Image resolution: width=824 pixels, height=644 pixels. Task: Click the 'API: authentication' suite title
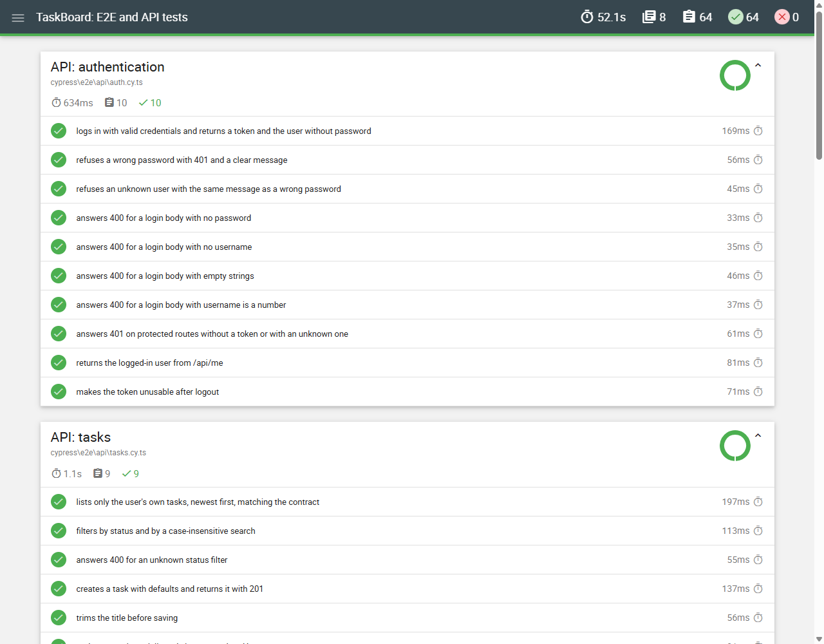tap(108, 67)
